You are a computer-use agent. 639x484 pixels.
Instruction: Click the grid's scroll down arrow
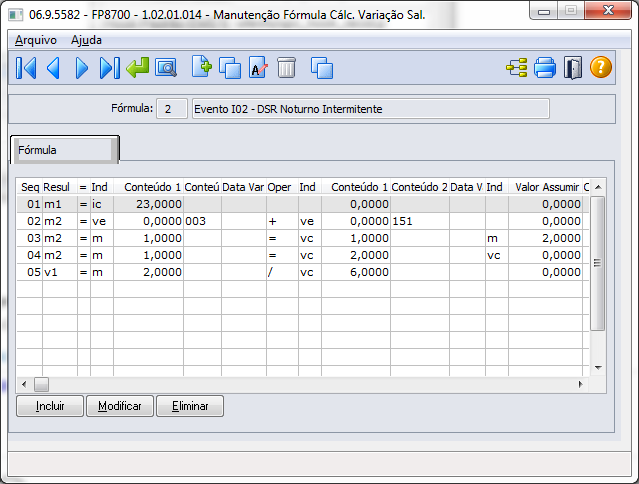[x=598, y=368]
